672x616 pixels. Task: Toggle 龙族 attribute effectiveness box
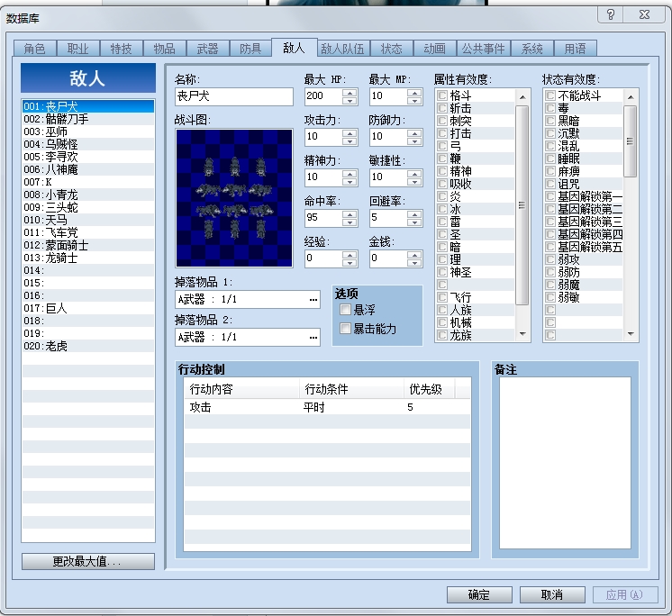pyautogui.click(x=442, y=335)
